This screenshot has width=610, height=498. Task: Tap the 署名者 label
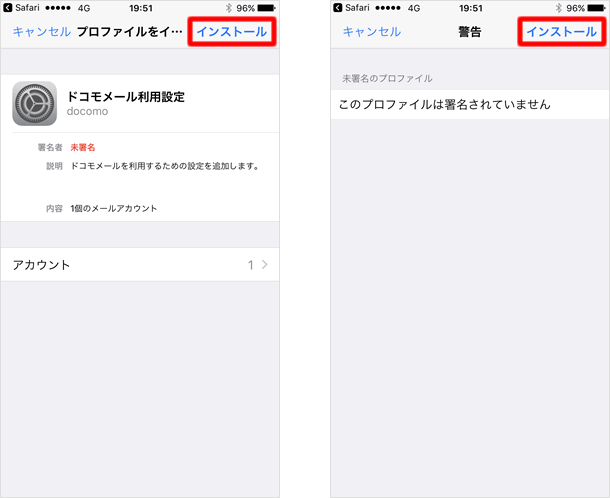pos(50,147)
